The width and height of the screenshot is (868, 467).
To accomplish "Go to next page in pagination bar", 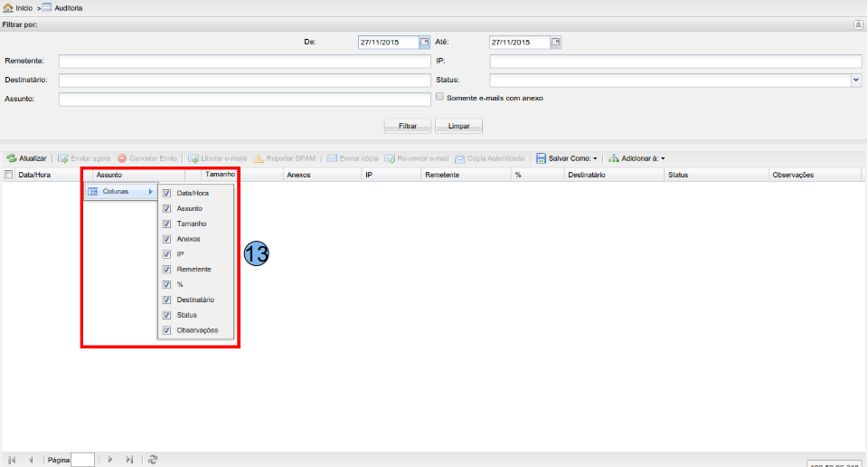I will tap(110, 460).
